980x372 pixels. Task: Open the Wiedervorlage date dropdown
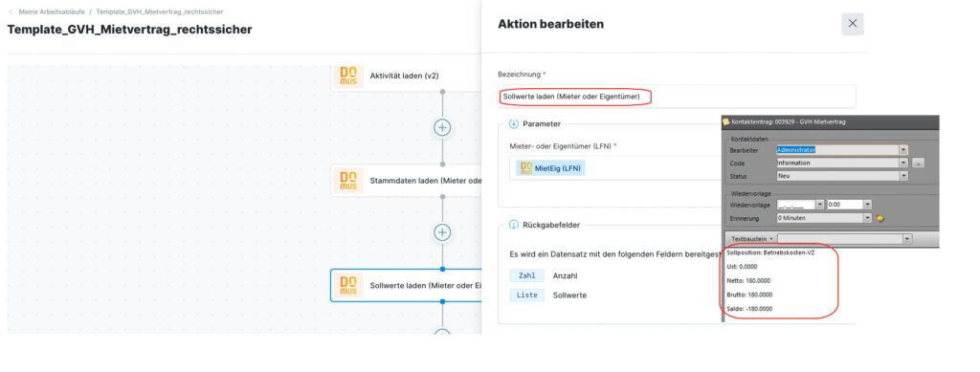click(819, 205)
